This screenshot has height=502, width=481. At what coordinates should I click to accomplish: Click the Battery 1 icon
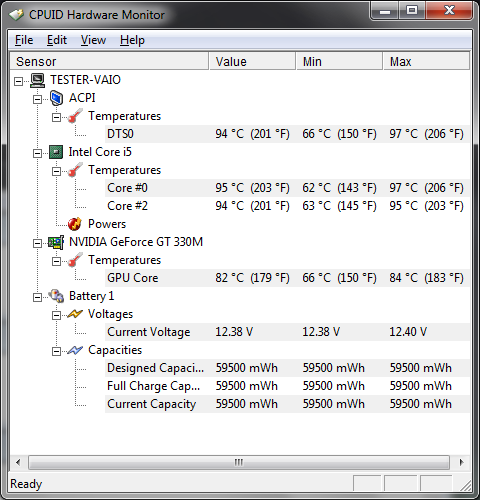(x=56, y=296)
